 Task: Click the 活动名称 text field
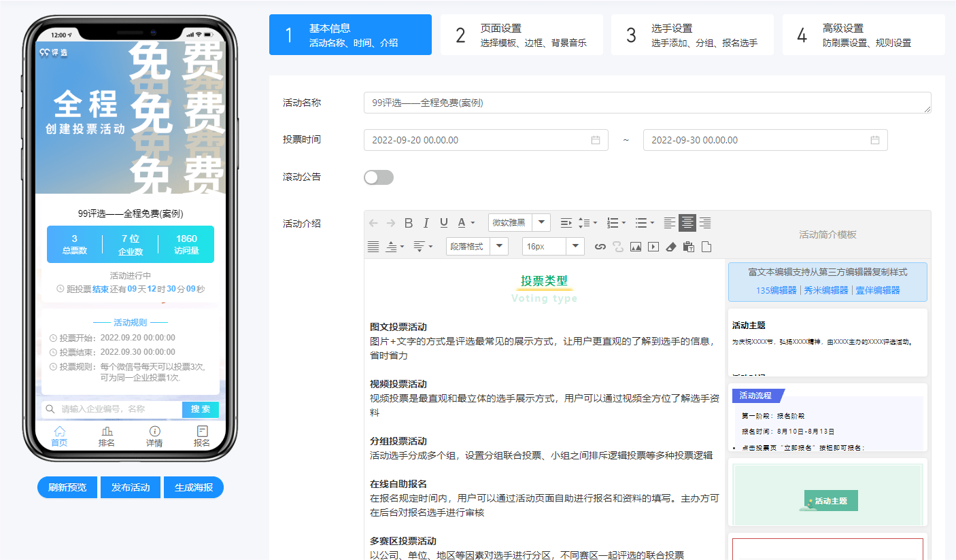647,103
